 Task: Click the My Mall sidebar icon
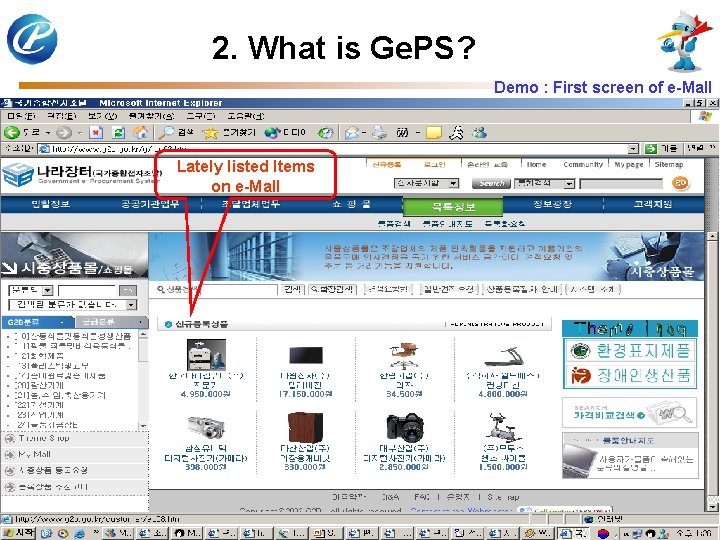click(10, 455)
